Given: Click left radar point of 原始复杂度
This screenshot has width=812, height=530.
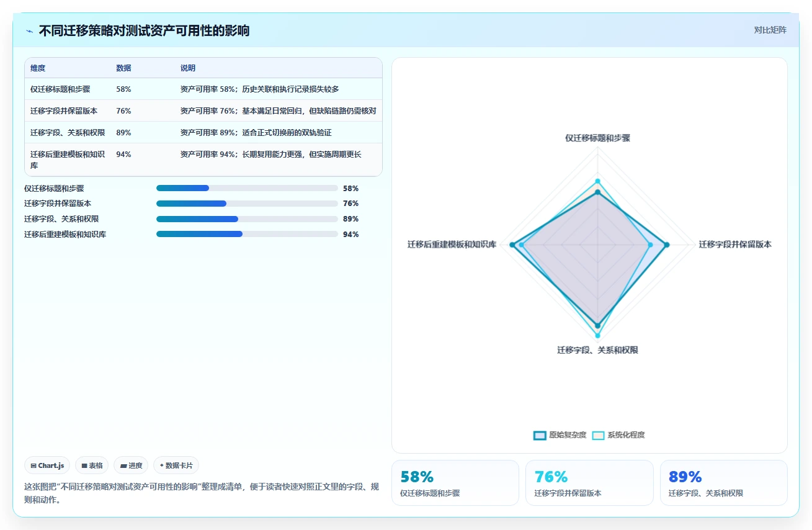Looking at the screenshot, I should pyautogui.click(x=512, y=245).
